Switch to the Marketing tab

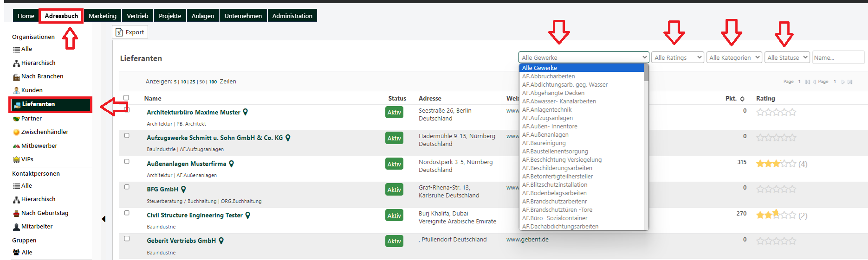(x=103, y=16)
